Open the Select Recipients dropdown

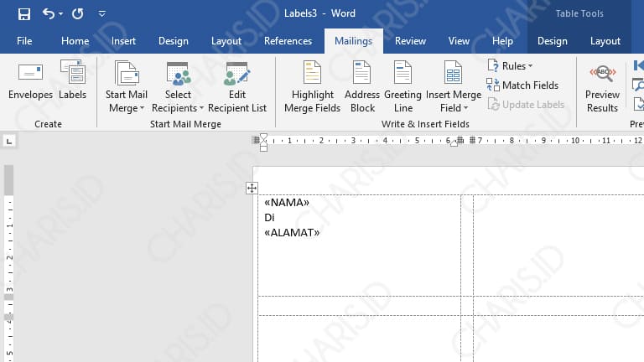pos(178,86)
